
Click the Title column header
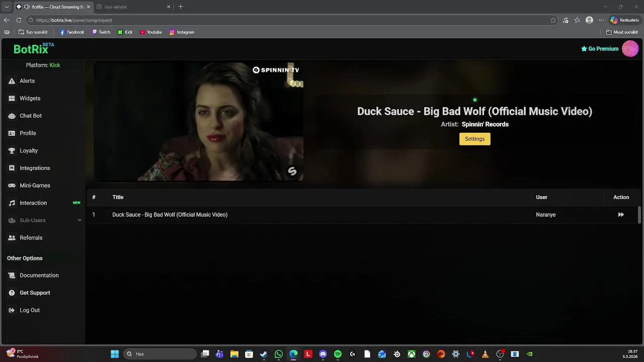(118, 197)
